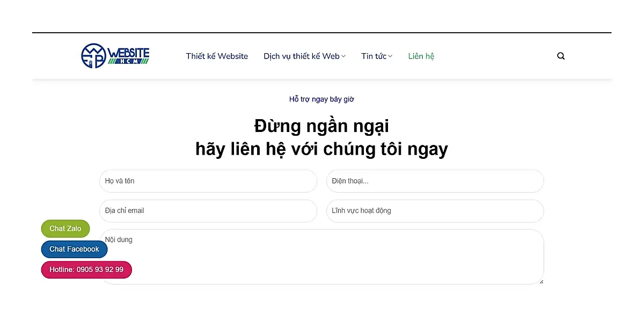
Task: Select the Thiết kế Website menu item
Action: pyautogui.click(x=217, y=56)
